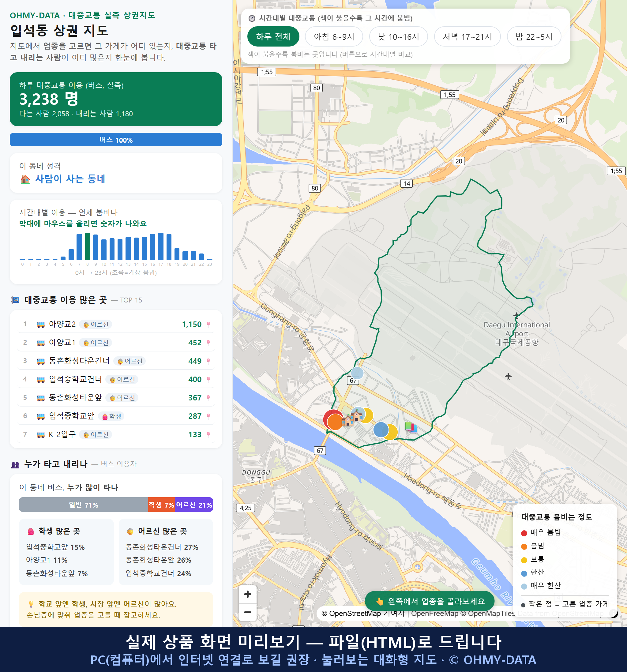
Task: Click the map pin icon in the 아양교2 row
Action: [208, 325]
